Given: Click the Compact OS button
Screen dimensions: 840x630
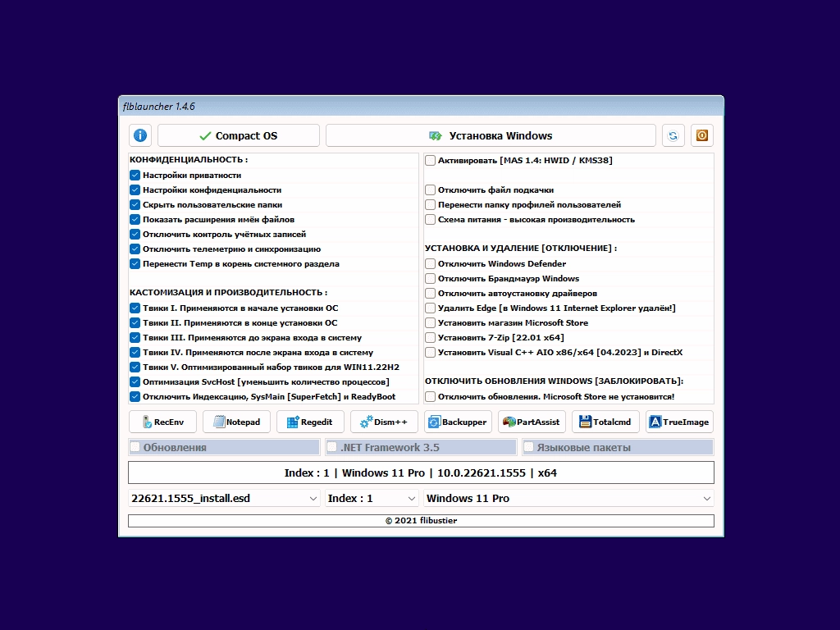Looking at the screenshot, I should (x=239, y=135).
